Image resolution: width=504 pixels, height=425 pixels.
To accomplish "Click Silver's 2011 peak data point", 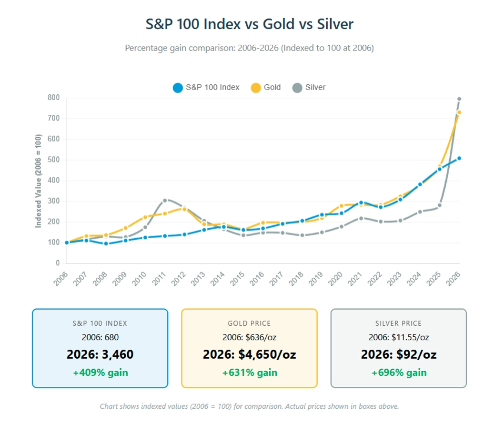I will 165,201.
